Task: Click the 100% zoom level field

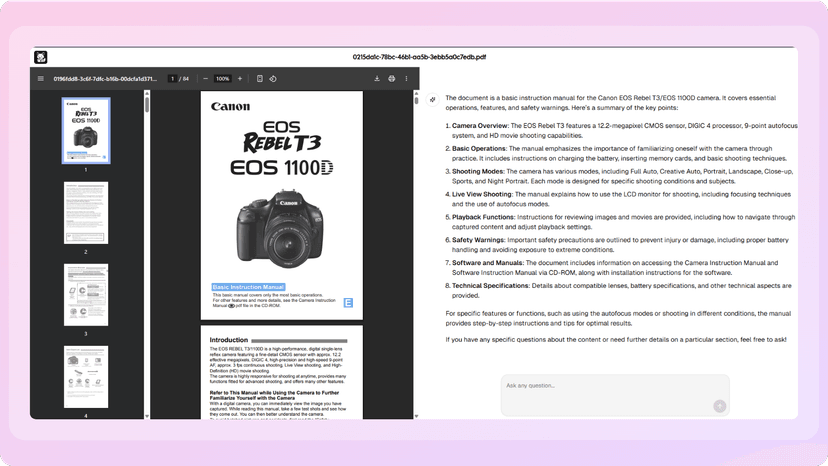Action: tap(222, 79)
